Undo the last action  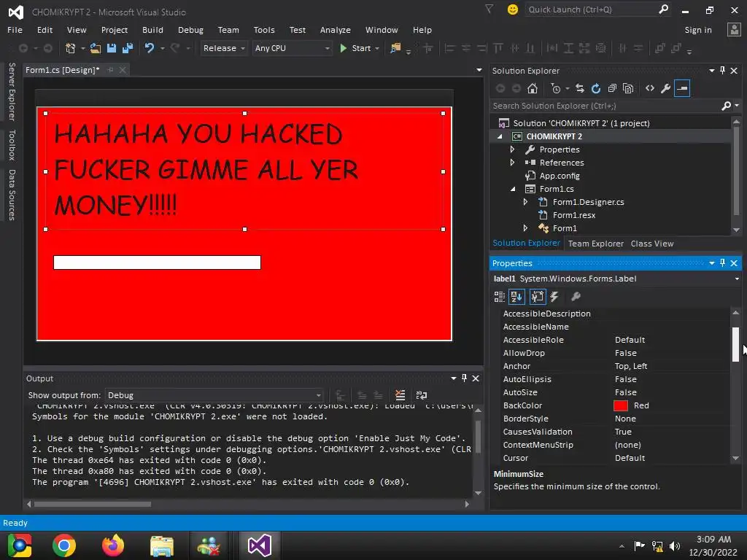[x=150, y=48]
